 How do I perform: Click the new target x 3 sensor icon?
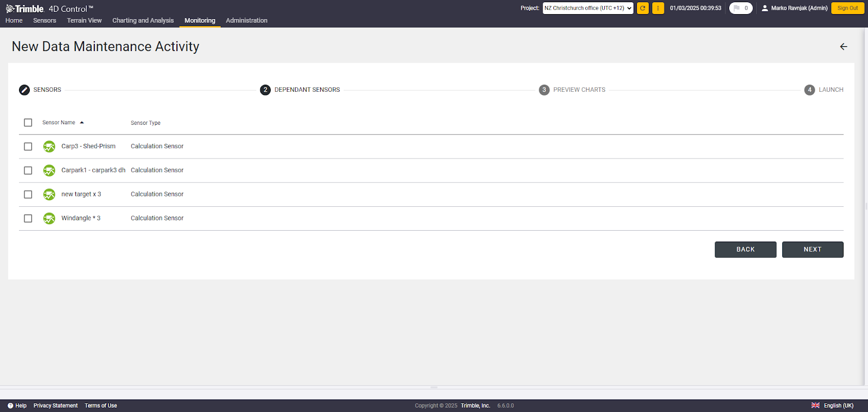coord(49,194)
